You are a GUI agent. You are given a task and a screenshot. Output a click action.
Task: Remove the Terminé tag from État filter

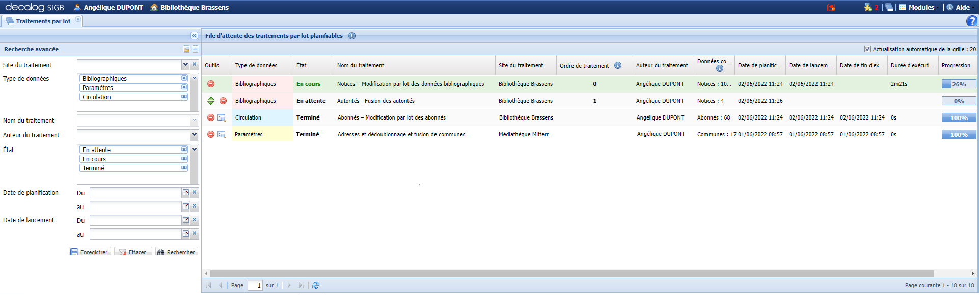[184, 168]
